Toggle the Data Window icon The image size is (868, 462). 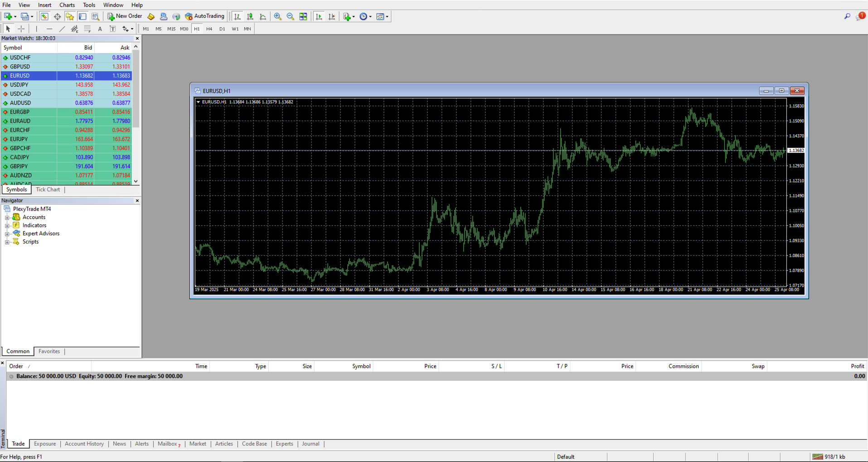click(57, 16)
